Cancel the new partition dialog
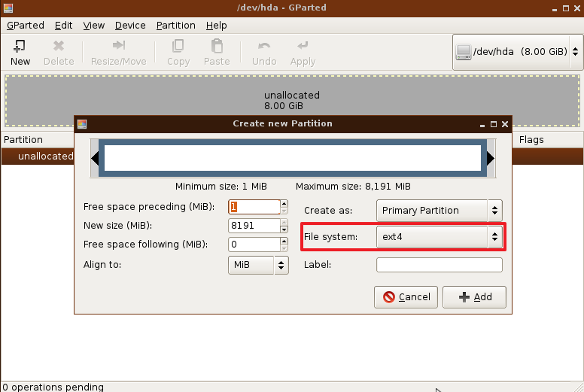Viewport: 584px width, 392px height. coord(406,297)
